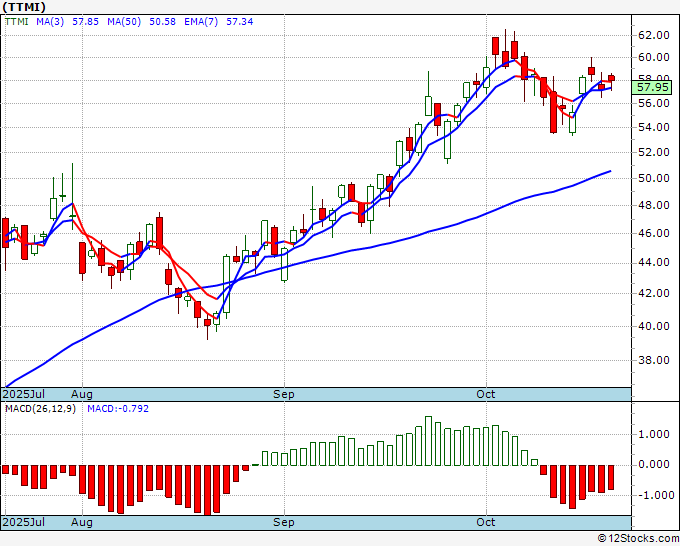Viewport: 680px width, 546px height.
Task: Click the 56.00 price axis label
Action: pos(654,103)
